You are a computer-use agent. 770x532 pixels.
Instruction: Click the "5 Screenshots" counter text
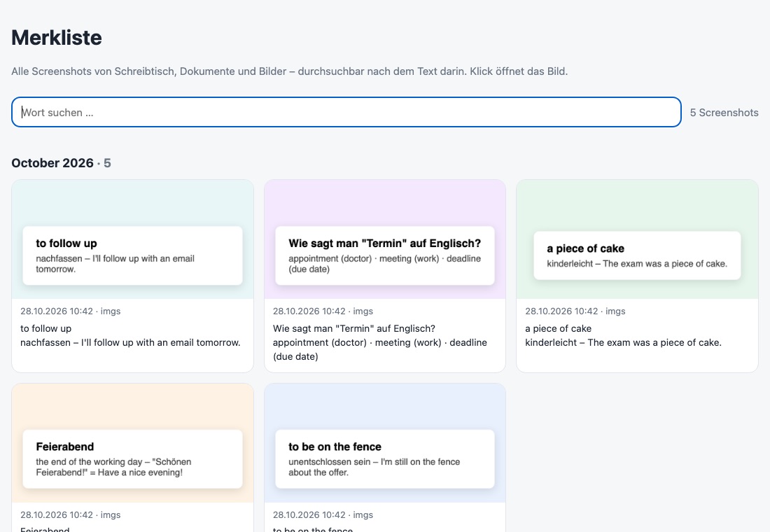[x=724, y=113]
